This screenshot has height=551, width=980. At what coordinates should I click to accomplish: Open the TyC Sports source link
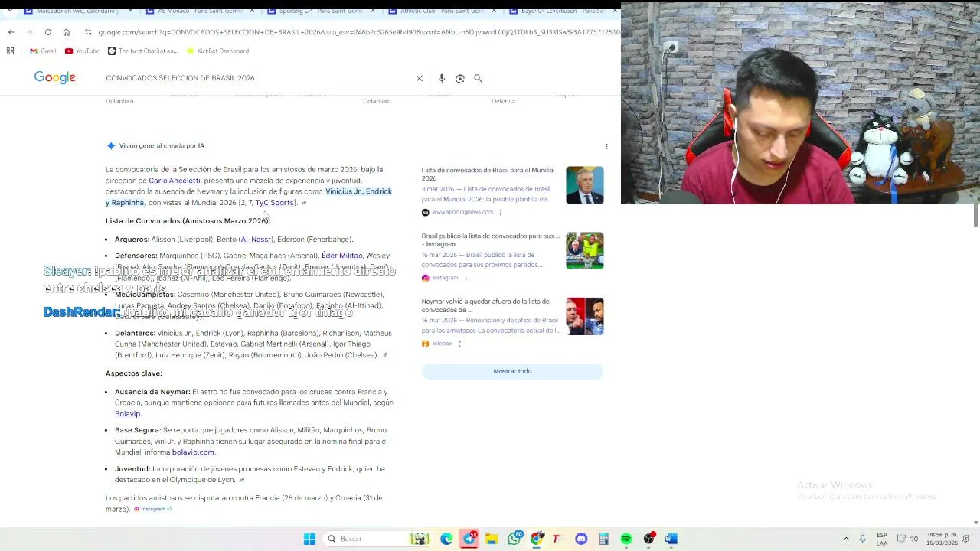point(274,203)
